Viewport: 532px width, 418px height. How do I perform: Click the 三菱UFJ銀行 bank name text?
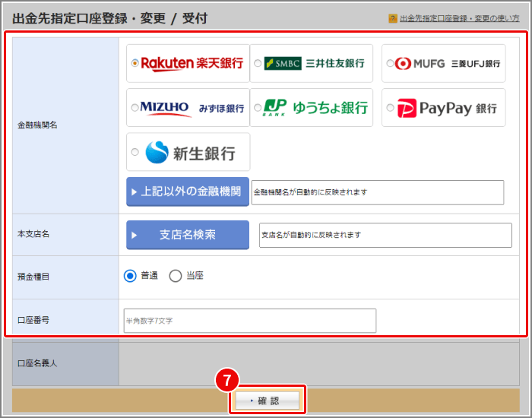pyautogui.click(x=475, y=64)
